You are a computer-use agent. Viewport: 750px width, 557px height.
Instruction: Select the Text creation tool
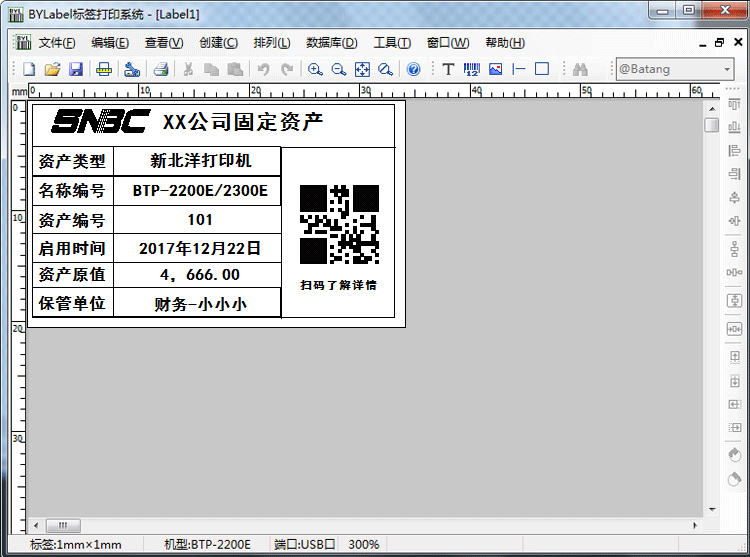pos(448,69)
